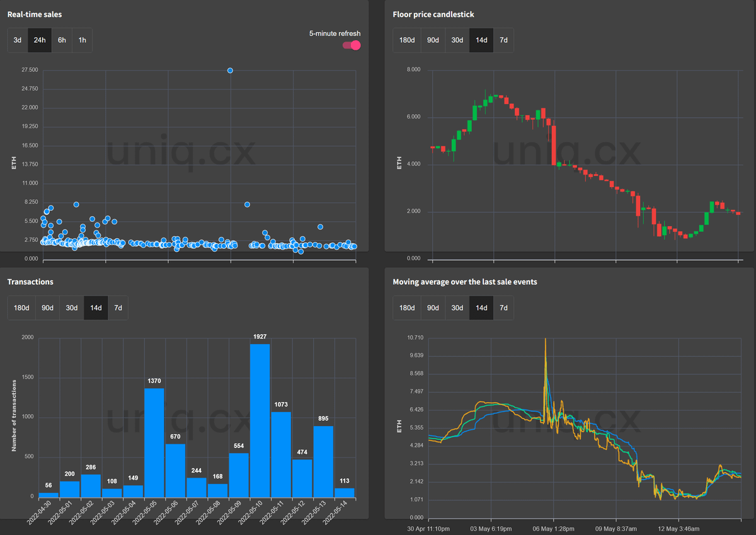
Task: Click the 1927 transactions bar for 2022-05-10
Action: point(260,420)
